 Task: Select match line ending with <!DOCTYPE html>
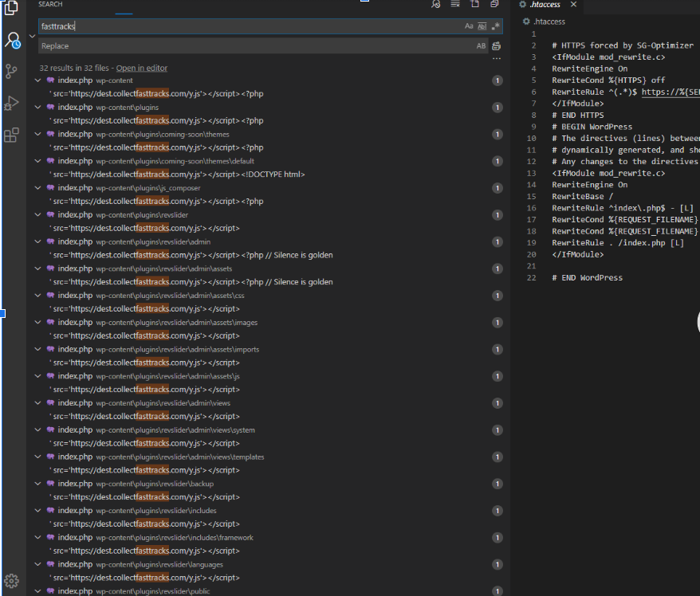177,174
